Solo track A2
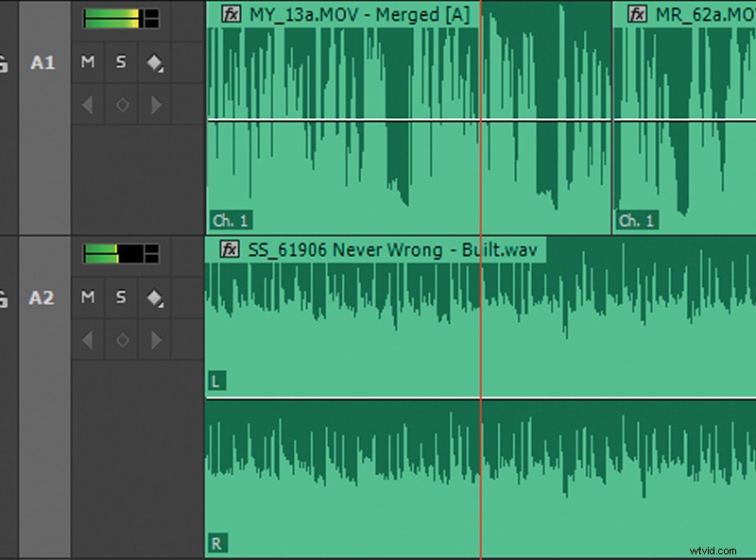 click(x=120, y=297)
